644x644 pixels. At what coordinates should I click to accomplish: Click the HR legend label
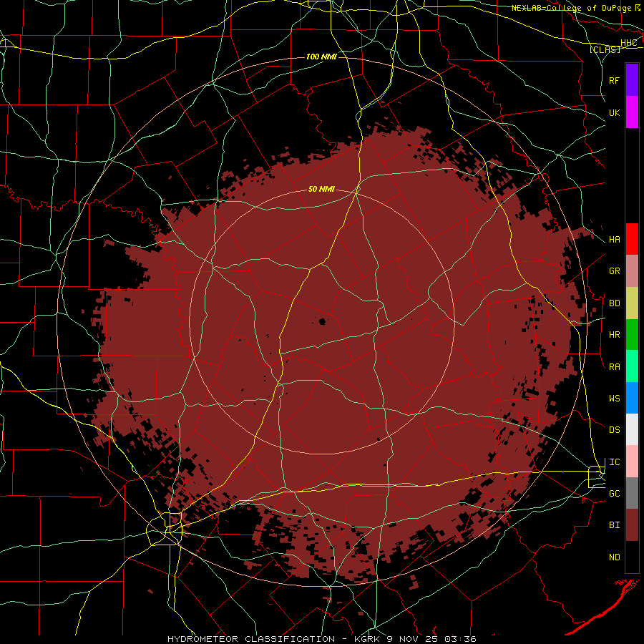pyautogui.click(x=615, y=335)
